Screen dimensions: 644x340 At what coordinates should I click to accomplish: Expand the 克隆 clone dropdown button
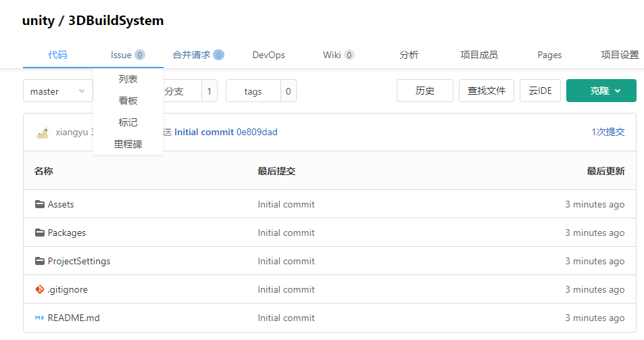tap(601, 91)
